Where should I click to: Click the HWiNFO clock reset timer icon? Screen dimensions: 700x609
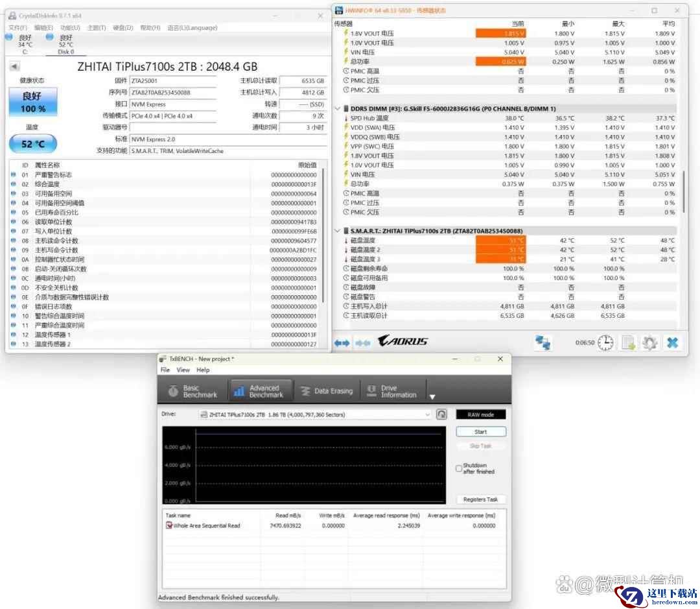(x=605, y=342)
